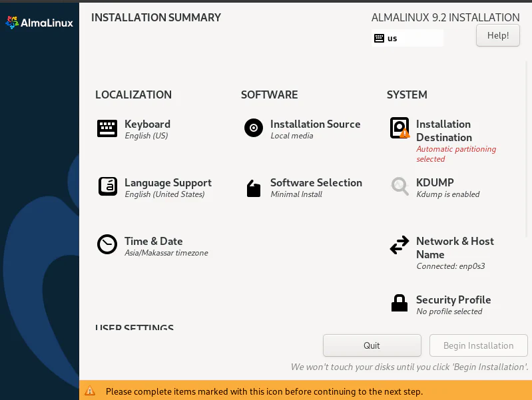
Task: Click the 'English (US)' keyboard text
Action: [146, 136]
